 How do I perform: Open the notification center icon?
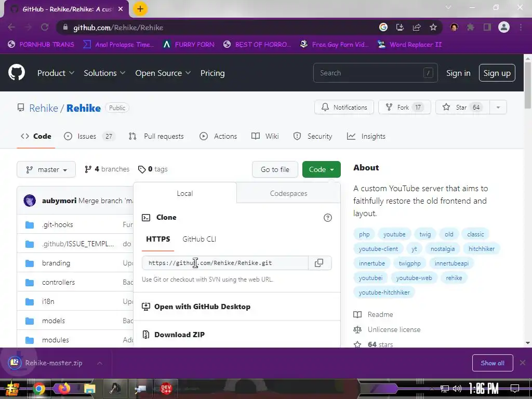(x=515, y=389)
